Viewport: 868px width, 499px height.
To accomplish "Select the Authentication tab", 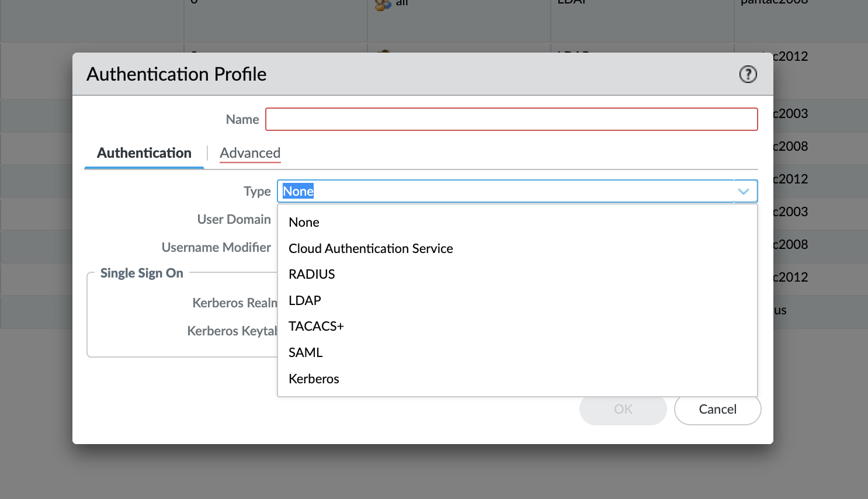I will (x=144, y=153).
